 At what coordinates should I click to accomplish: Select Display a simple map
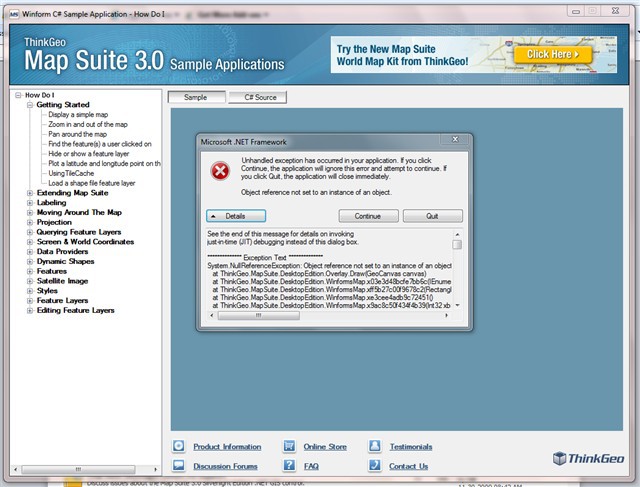[x=78, y=115]
